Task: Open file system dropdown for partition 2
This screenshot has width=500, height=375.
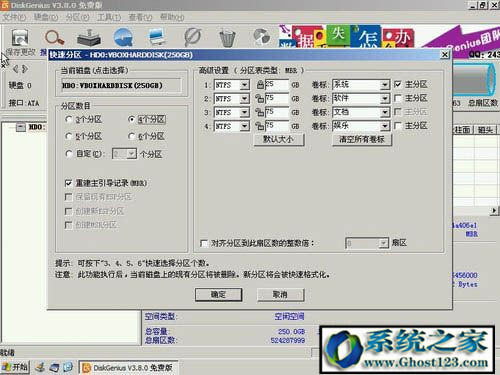Action: point(244,99)
